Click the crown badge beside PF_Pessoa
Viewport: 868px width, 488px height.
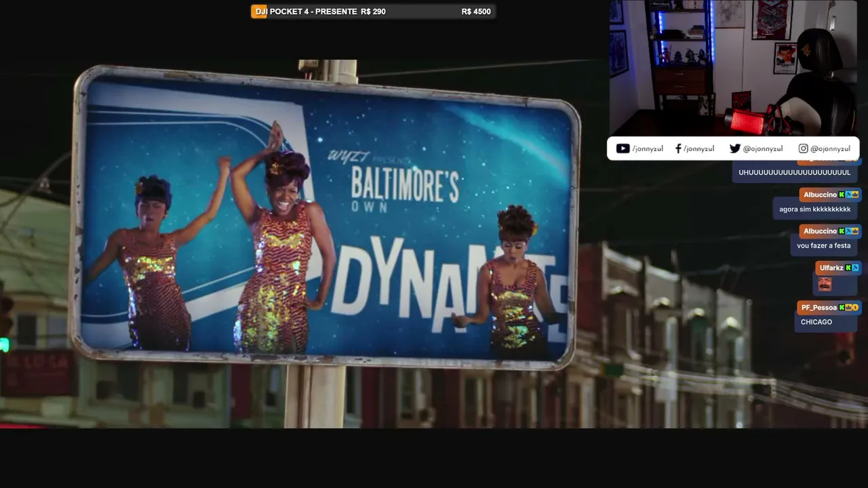(x=848, y=308)
